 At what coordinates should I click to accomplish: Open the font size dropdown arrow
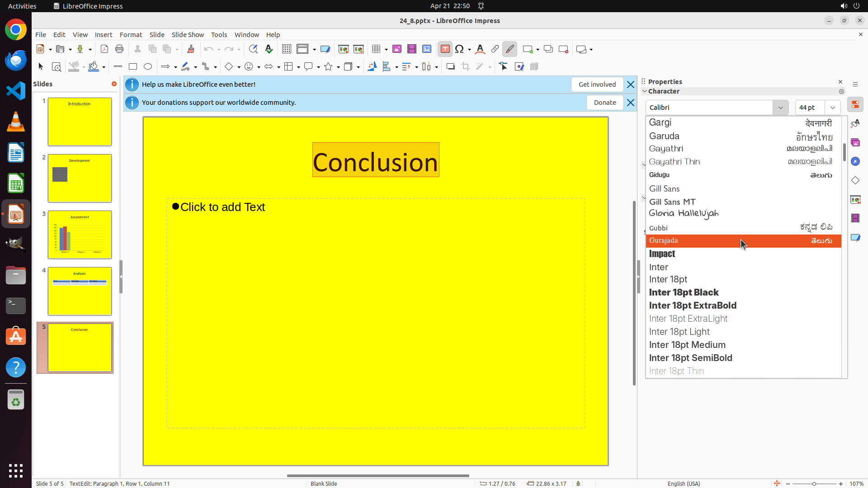[x=832, y=108]
